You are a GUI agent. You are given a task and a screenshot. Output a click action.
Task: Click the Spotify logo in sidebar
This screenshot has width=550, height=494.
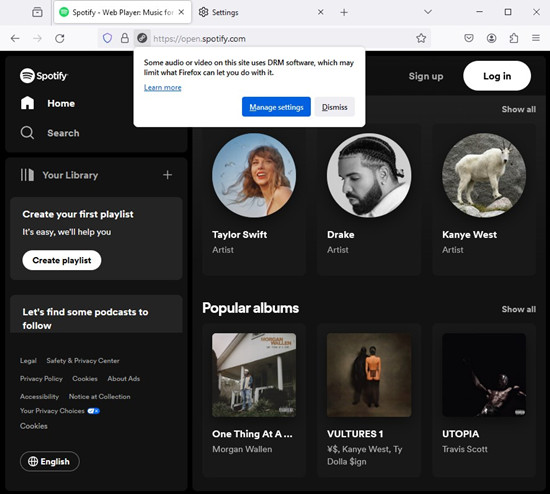43,75
